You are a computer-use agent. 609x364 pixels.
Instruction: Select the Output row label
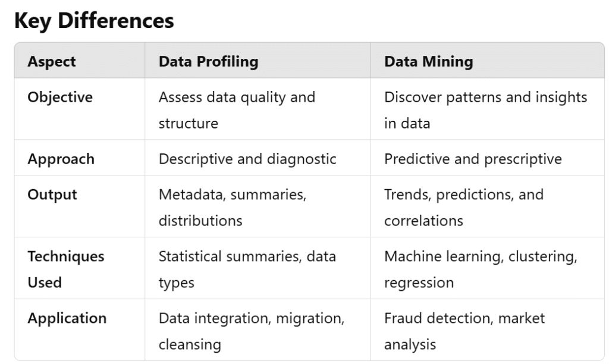pos(52,194)
